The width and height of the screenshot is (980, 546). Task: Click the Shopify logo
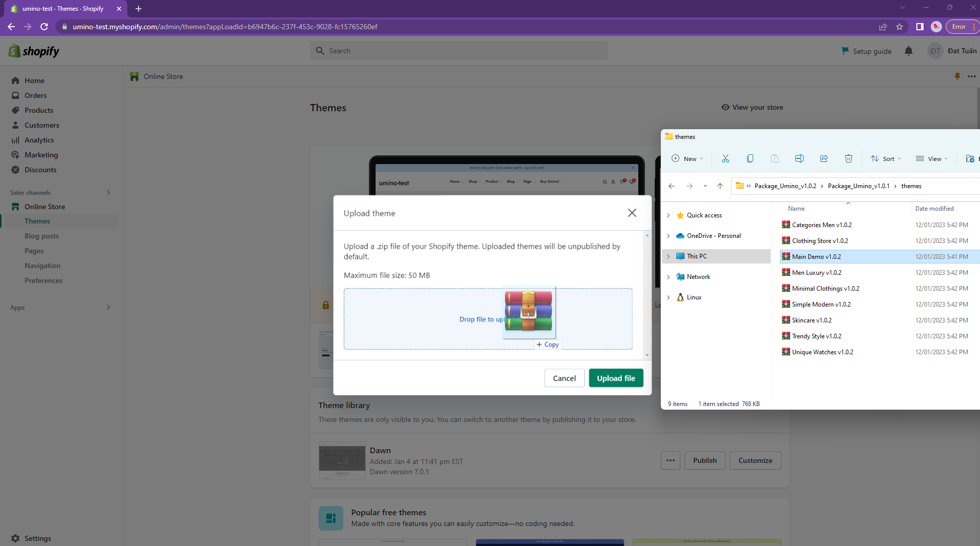point(34,51)
